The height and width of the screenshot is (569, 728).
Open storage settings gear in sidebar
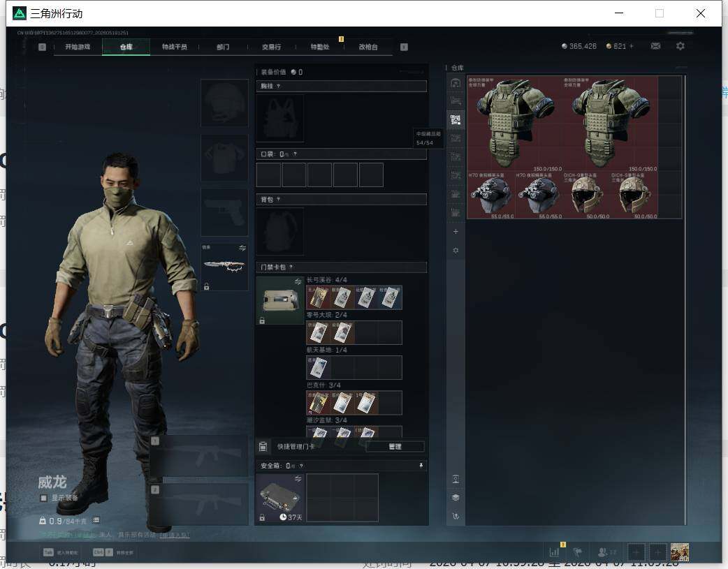pos(456,250)
